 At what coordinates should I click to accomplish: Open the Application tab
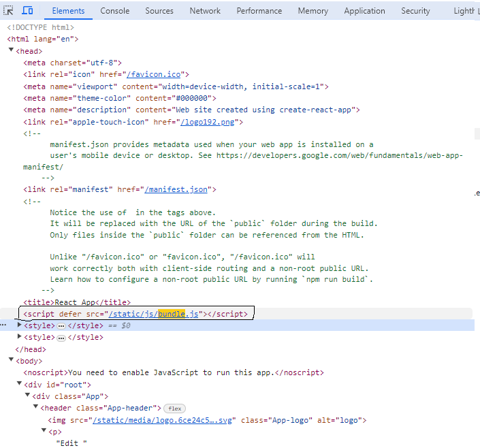(x=364, y=11)
